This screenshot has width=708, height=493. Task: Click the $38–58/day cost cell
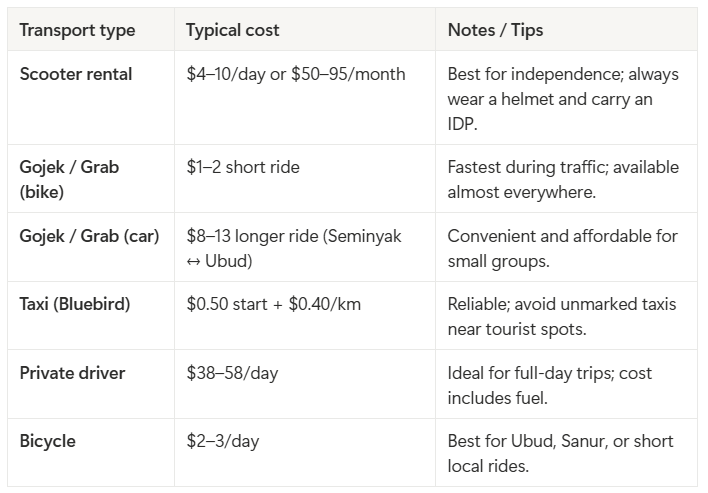232,373
